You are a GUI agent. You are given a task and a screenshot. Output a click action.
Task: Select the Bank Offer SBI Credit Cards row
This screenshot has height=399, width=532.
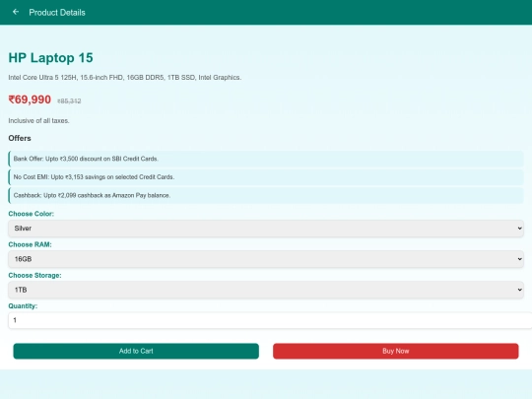click(266, 159)
